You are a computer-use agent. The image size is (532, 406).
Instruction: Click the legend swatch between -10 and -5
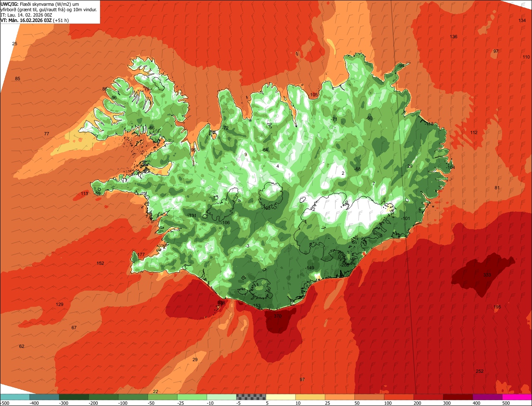coord(221,397)
